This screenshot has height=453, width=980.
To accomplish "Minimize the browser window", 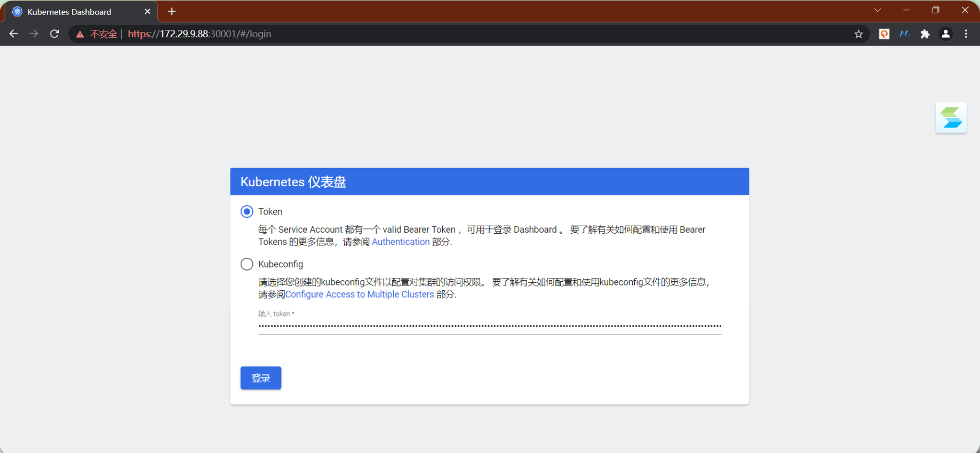I will [x=906, y=10].
